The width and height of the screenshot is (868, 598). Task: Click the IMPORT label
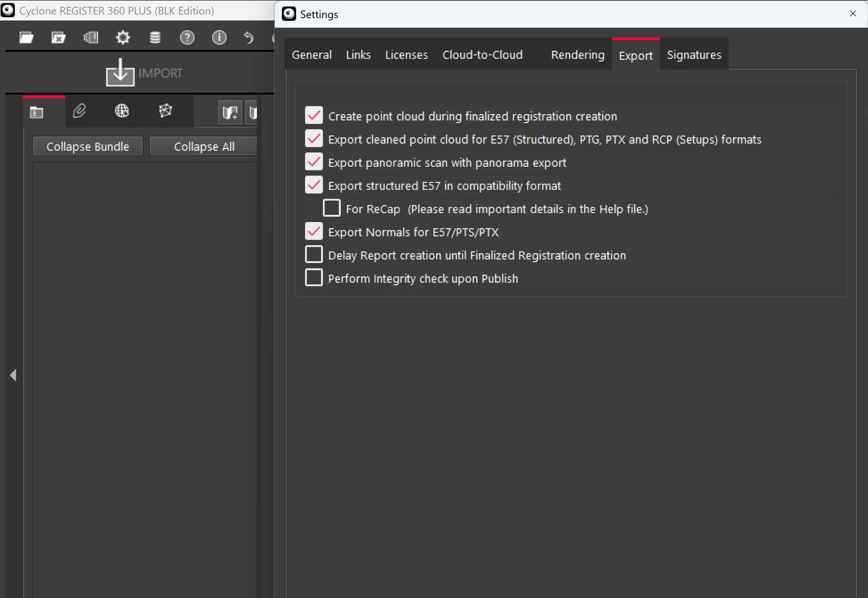coord(160,73)
